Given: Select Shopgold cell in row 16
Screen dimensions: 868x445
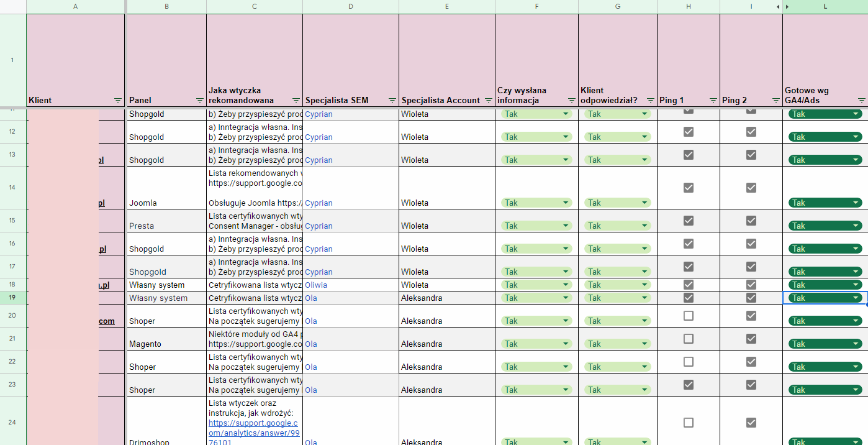Looking at the screenshot, I should [x=166, y=244].
